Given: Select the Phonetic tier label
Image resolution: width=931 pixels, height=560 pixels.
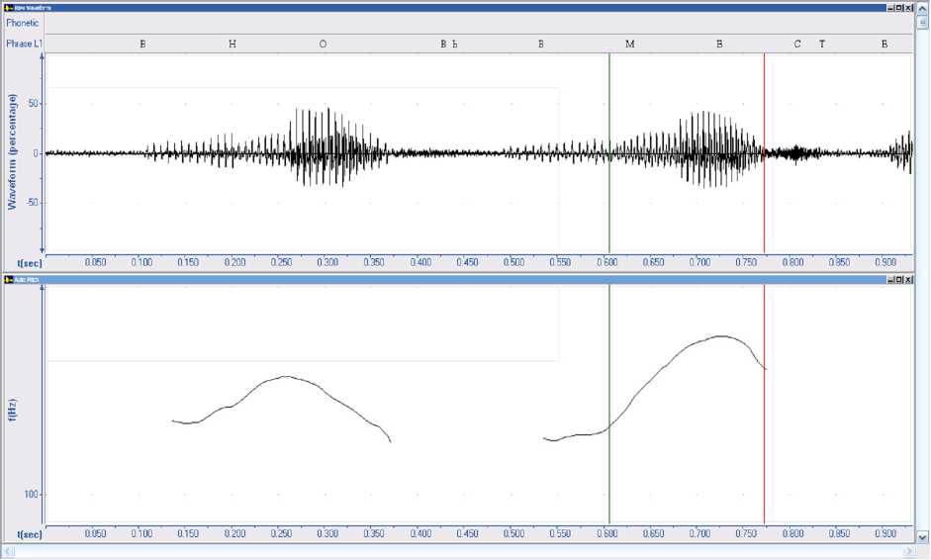Looking at the screenshot, I should (22, 22).
